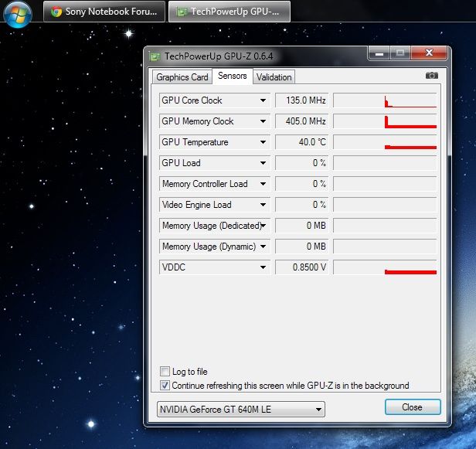476x449 pixels.
Task: Click Memory Usage (Dynamic) 0 MB value
Action: (302, 247)
